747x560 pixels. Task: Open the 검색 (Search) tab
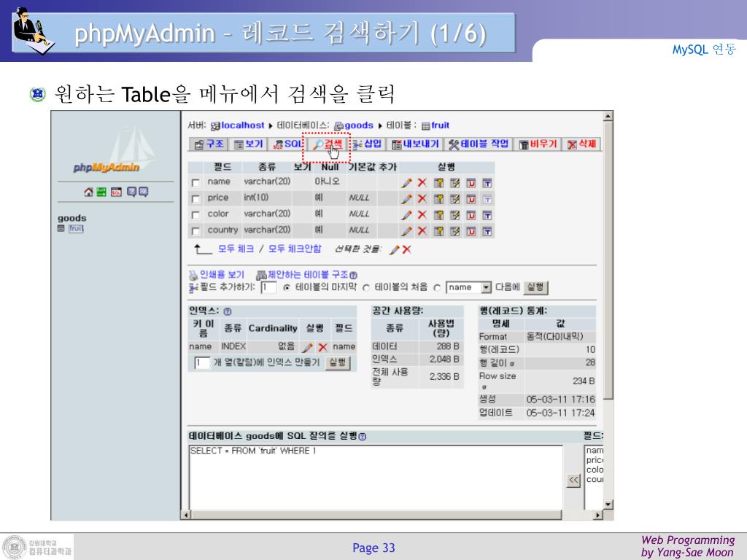click(327, 144)
